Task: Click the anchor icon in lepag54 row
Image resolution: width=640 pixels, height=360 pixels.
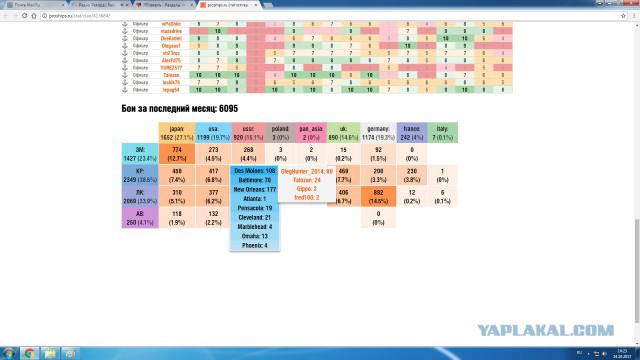Action: (x=125, y=90)
